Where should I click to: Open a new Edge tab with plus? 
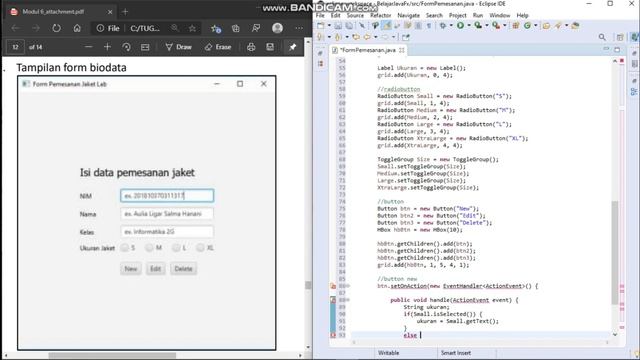[x=125, y=12]
